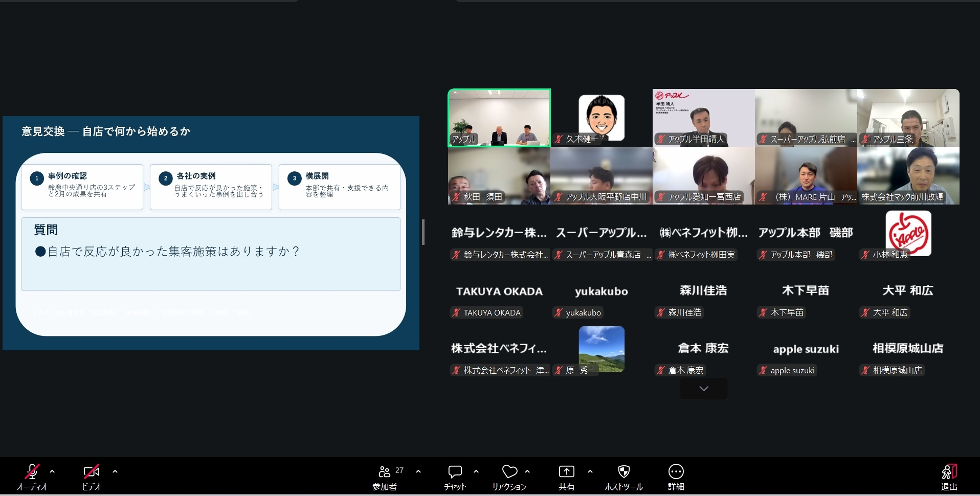The image size is (980, 496).
Task: Click the large TAKUYA OKADA name tile
Action: pyautogui.click(x=499, y=291)
